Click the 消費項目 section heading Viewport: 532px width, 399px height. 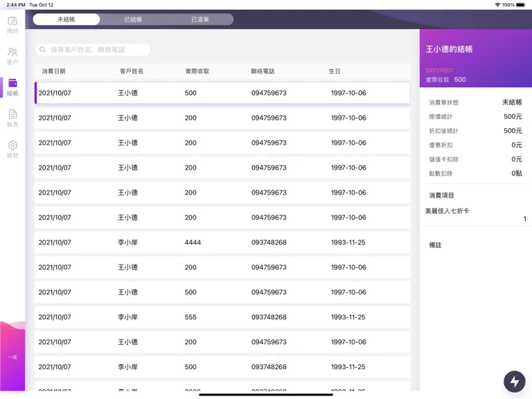[x=441, y=195]
